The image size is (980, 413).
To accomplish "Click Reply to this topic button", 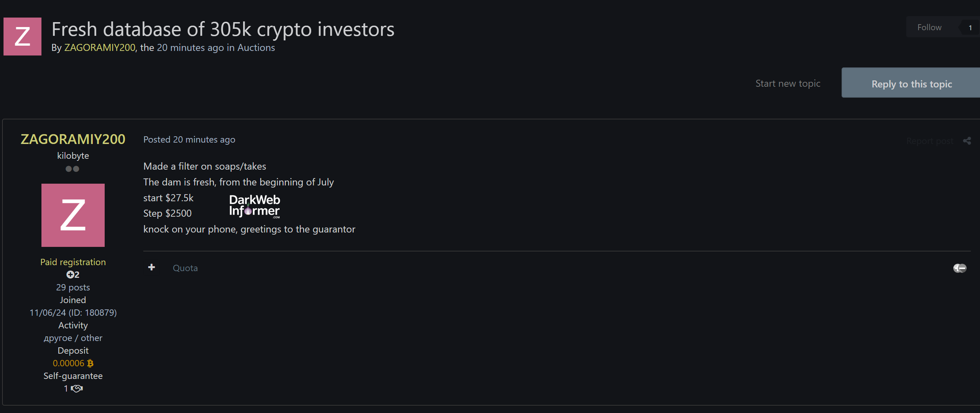I will coord(911,83).
